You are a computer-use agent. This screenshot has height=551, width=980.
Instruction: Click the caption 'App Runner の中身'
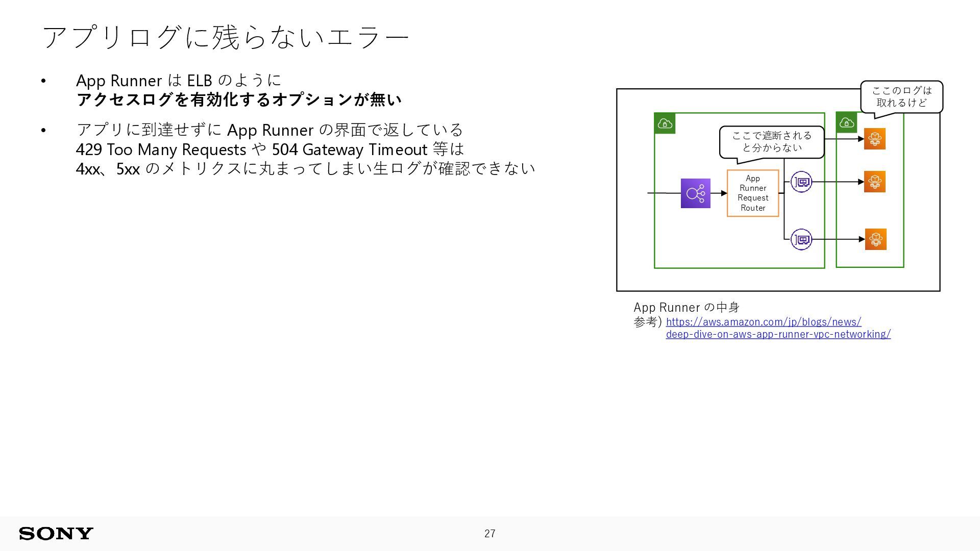687,308
